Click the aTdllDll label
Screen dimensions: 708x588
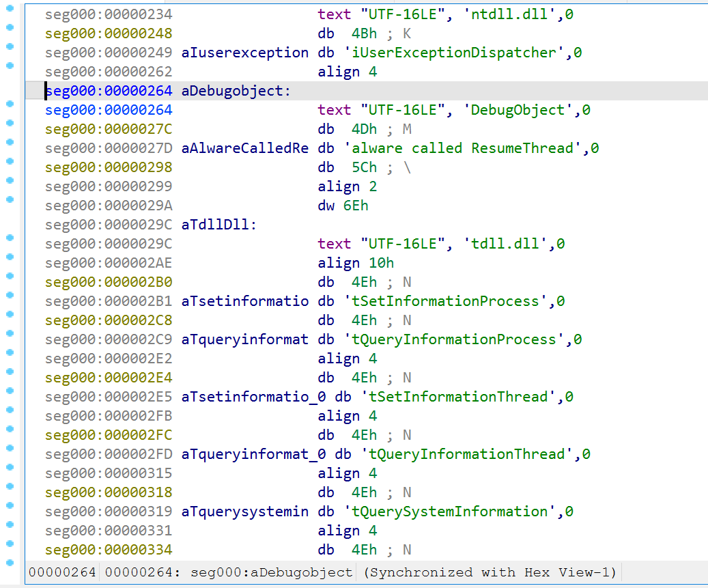219,225
